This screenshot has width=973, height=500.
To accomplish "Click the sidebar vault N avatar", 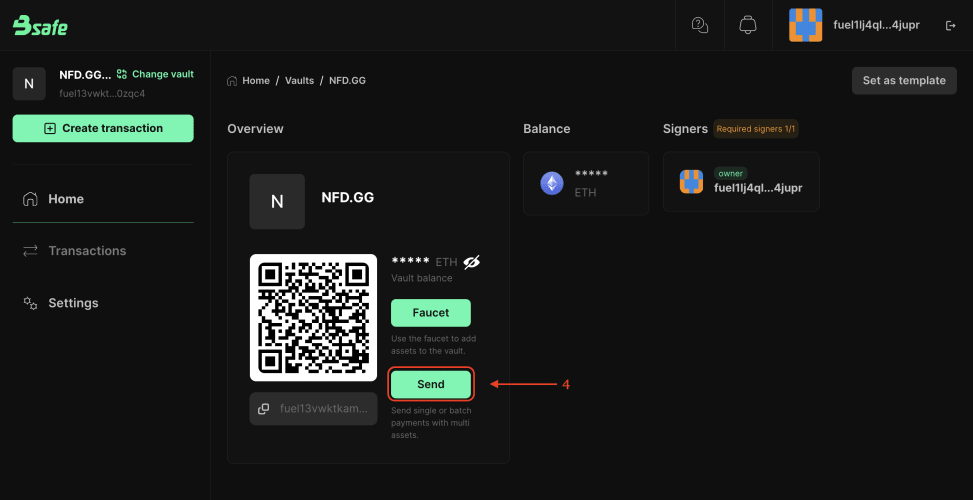I will pyautogui.click(x=29, y=84).
